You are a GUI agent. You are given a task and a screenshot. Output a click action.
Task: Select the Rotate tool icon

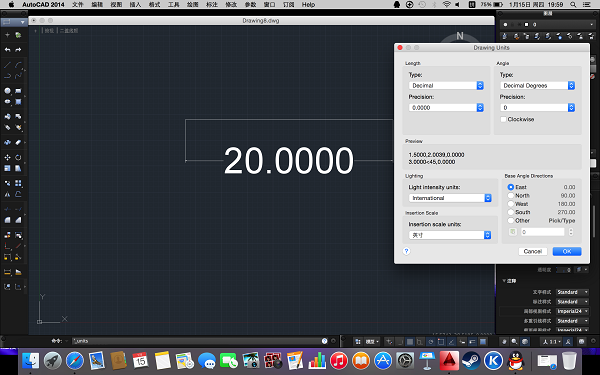point(18,157)
